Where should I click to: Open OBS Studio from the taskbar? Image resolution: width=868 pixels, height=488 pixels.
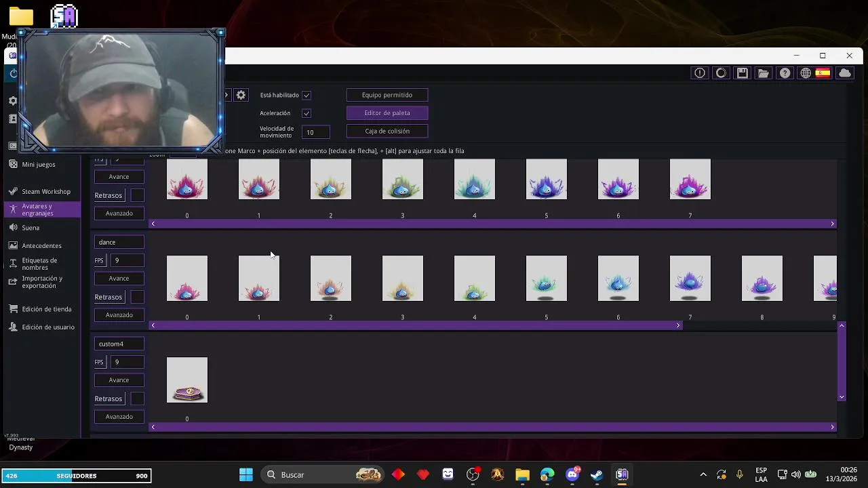coord(473,474)
